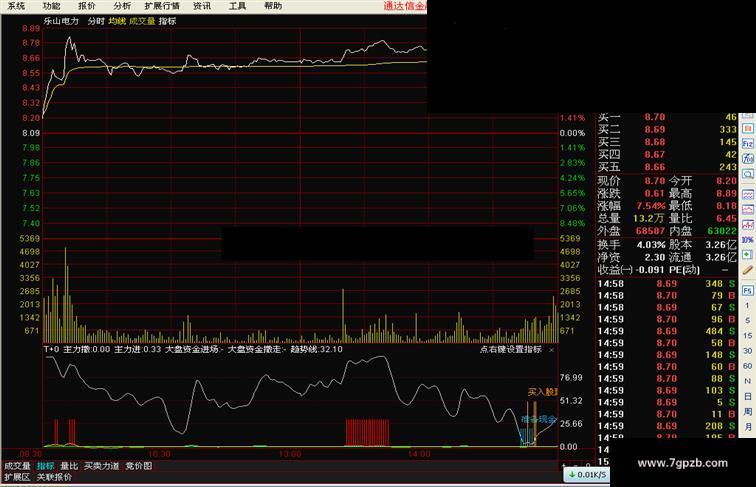Click the 趋势线:32.10 indicator label

316,349
